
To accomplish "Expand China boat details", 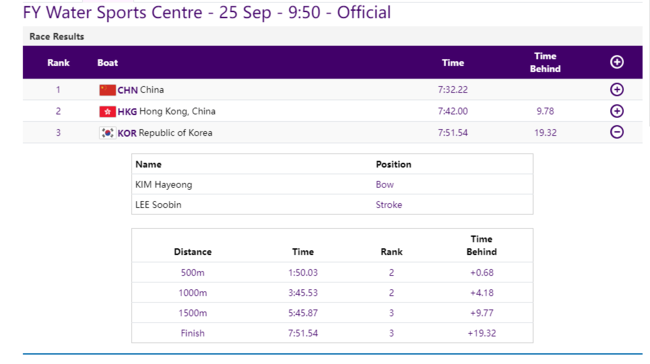I will pos(616,90).
